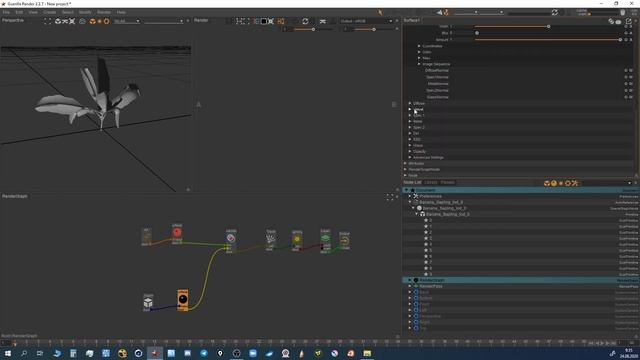Select the red sphere node in RenderGraph
This screenshot has width=640, height=360.
coord(177,233)
